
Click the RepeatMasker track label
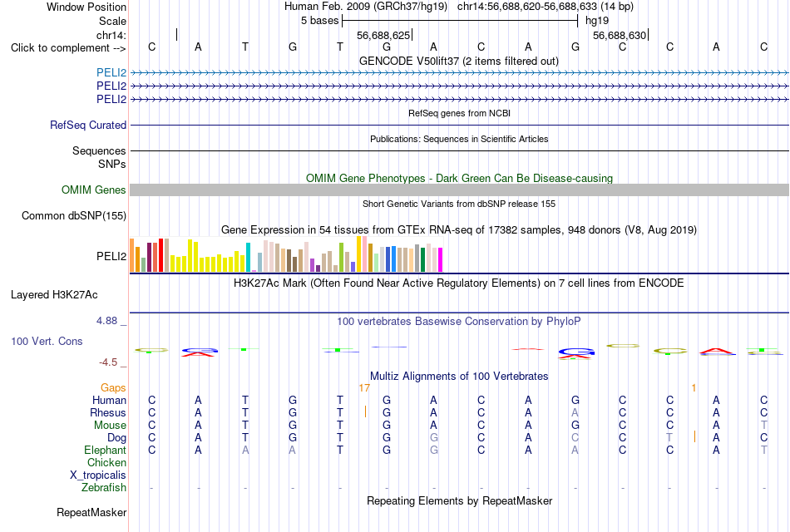pos(91,512)
